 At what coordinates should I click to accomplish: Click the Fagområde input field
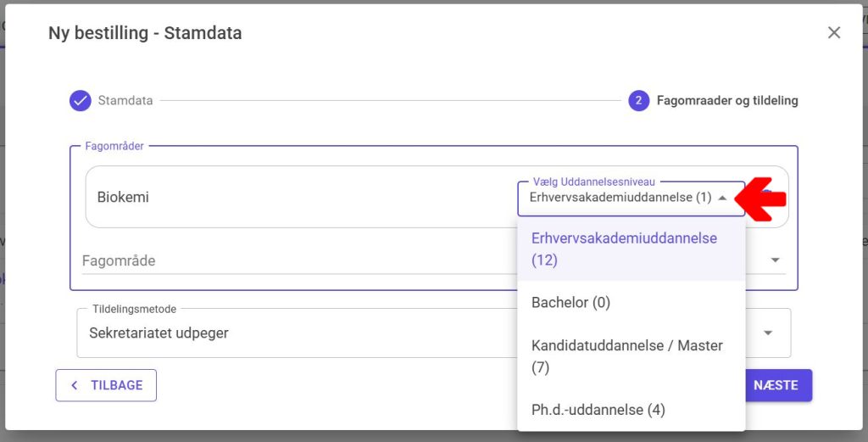coord(297,260)
